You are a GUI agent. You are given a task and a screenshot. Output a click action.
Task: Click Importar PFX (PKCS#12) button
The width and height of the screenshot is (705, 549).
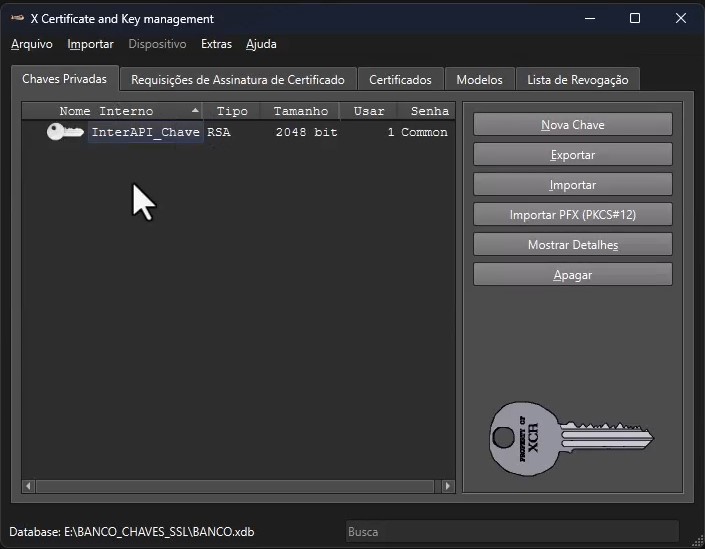[572, 215]
